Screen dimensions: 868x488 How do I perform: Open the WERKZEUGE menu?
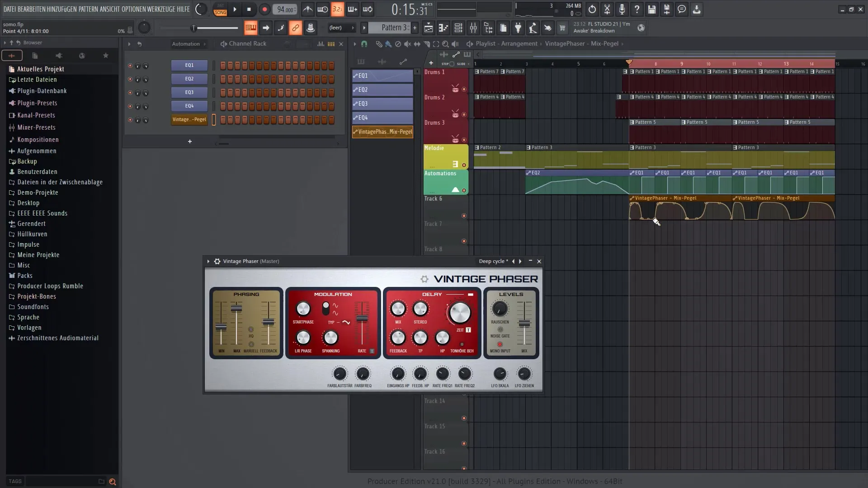(x=161, y=9)
